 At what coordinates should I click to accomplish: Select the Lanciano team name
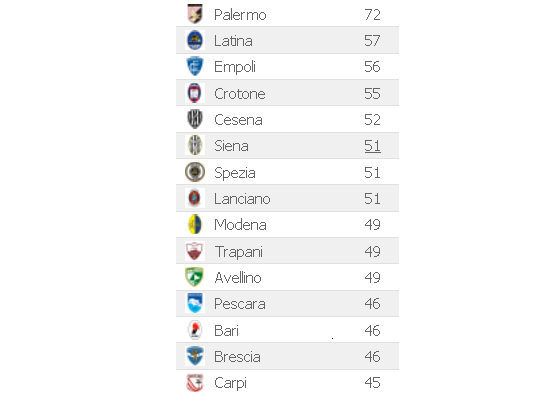[242, 199]
